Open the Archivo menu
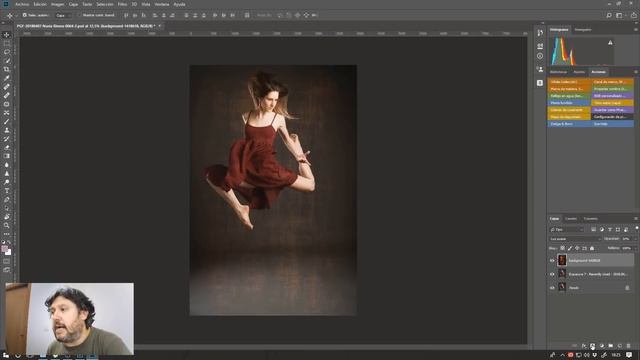This screenshot has width=640, height=360. 22,4
